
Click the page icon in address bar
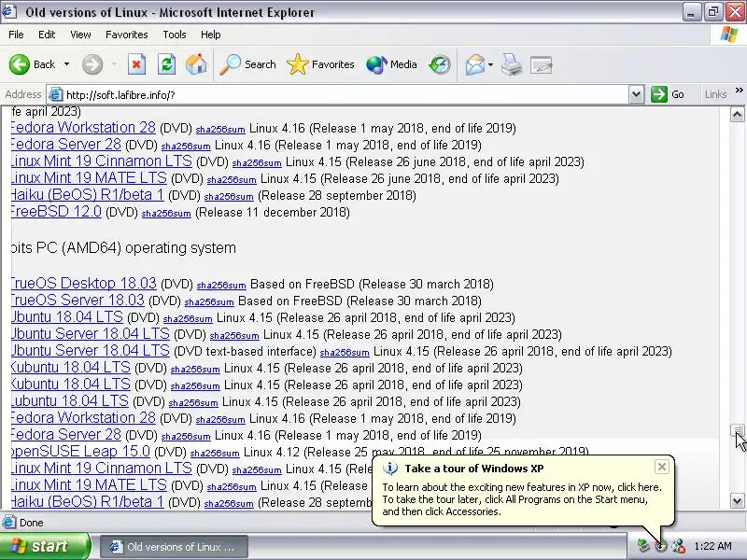[x=56, y=94]
